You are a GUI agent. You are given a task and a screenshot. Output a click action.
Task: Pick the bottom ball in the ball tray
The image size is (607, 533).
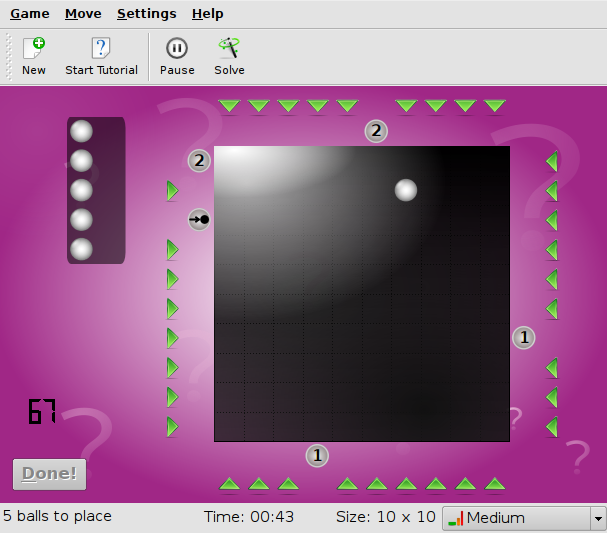coord(81,249)
